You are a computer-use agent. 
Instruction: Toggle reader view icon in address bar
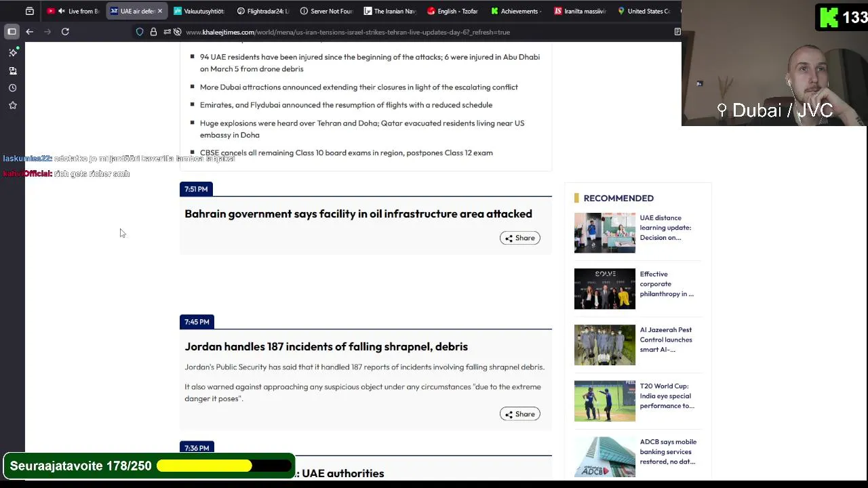click(677, 32)
